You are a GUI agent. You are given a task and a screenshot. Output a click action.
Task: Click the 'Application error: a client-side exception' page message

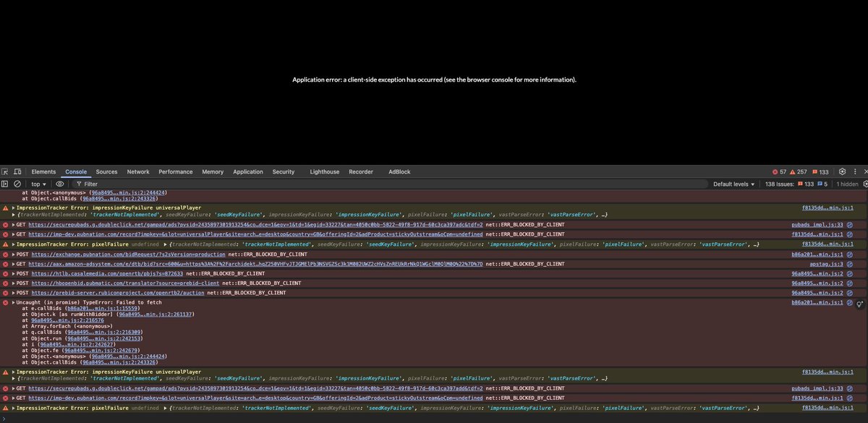[x=434, y=80]
